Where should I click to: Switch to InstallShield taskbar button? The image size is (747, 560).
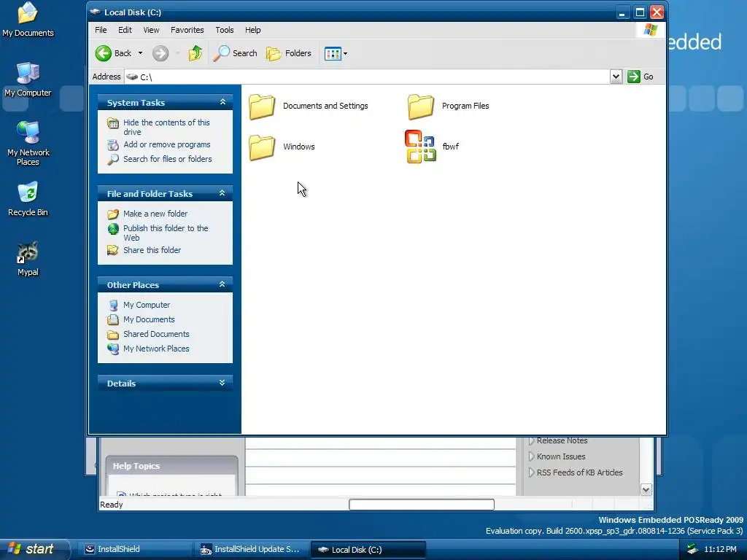[134, 550]
